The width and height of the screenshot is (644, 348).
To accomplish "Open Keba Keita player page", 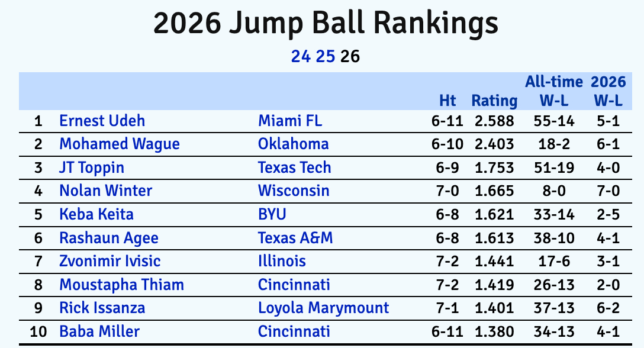I will [x=96, y=214].
